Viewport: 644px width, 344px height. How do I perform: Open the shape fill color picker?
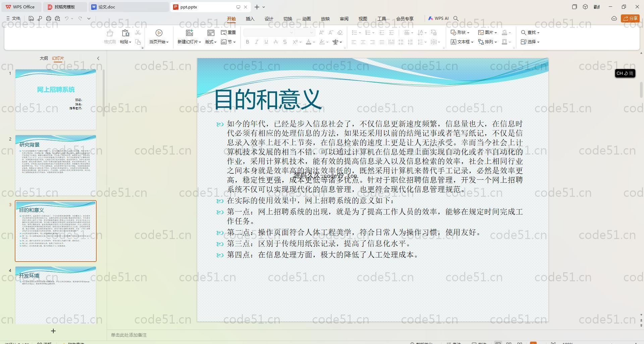pos(506,33)
